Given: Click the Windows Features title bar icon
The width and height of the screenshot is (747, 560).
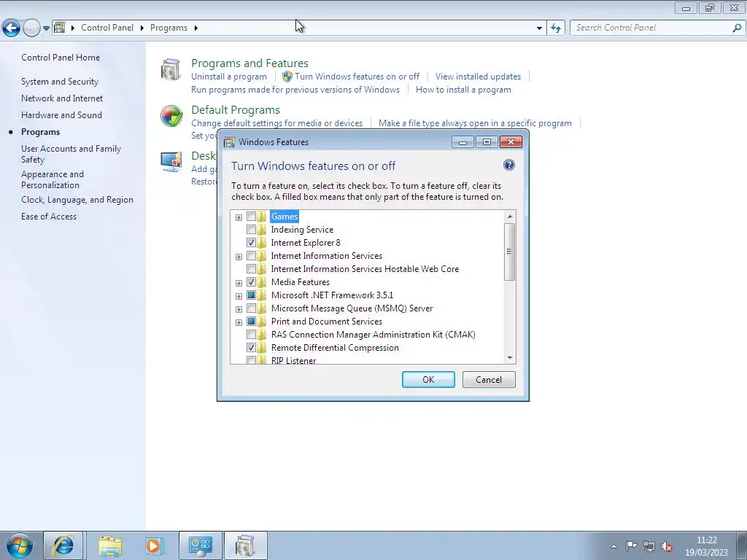Looking at the screenshot, I should [x=229, y=142].
